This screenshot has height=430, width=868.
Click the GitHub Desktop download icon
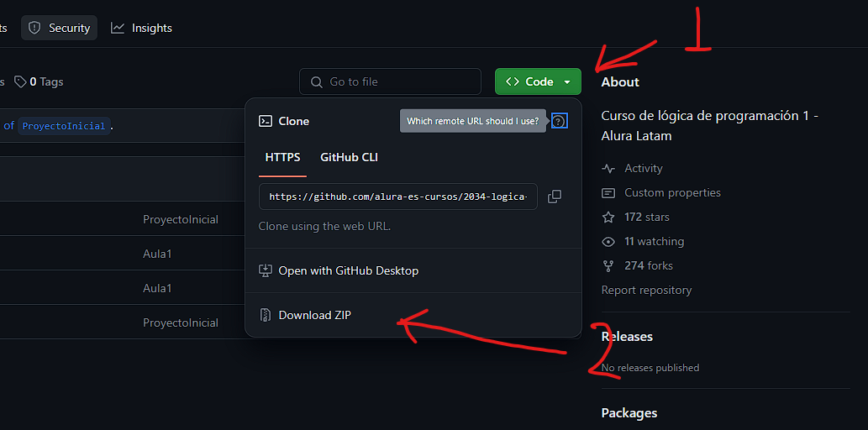point(266,270)
